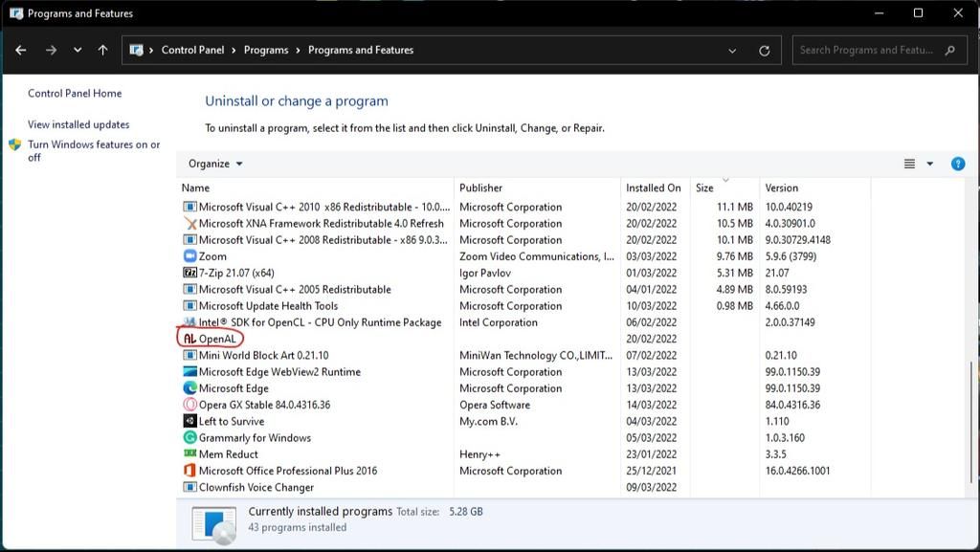The image size is (980, 552).
Task: Click the address bar Control Panel icon
Action: [x=136, y=50]
